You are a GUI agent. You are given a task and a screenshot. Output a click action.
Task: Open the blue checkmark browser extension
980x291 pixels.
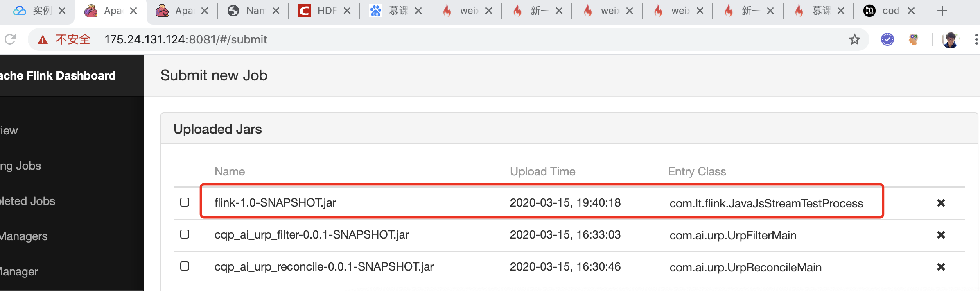pos(887,39)
